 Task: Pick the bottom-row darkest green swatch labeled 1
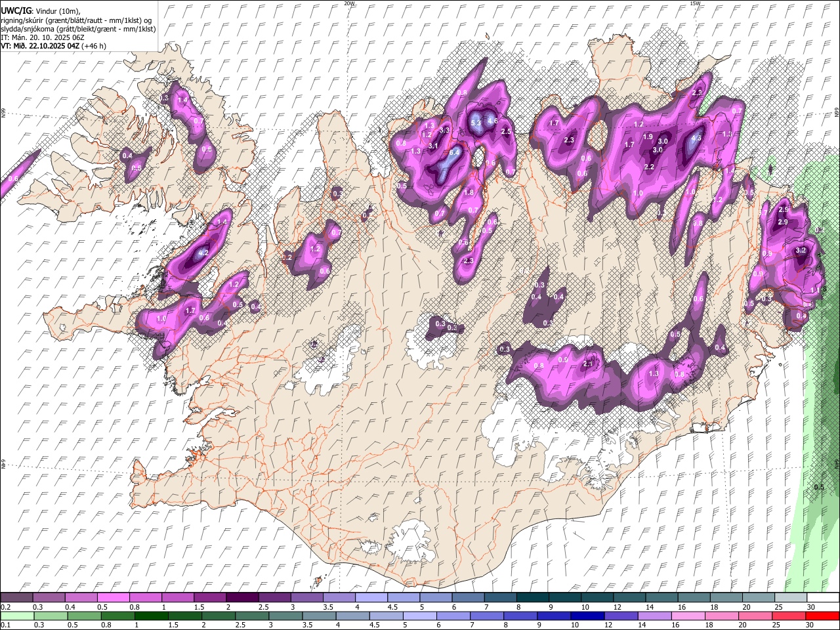151,616
